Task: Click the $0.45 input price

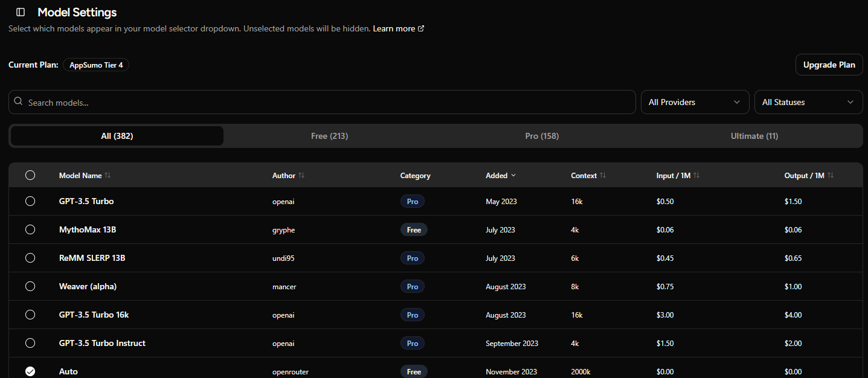Action: pos(665,258)
